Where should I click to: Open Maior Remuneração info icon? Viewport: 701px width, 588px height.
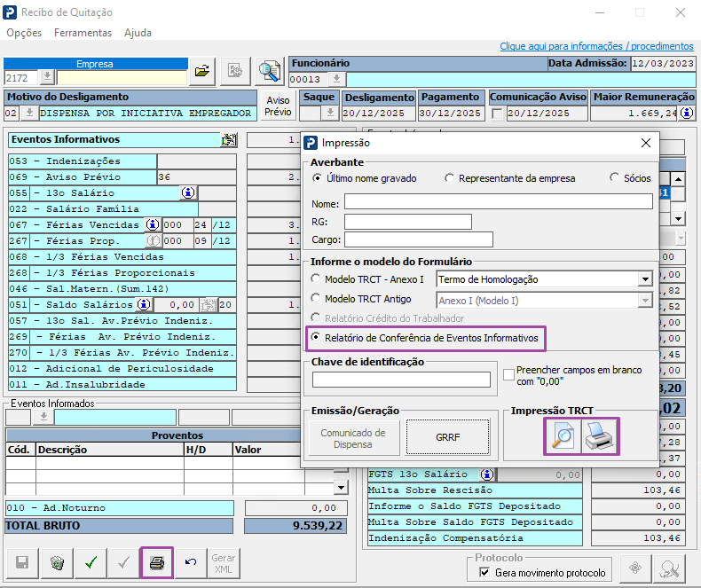(687, 113)
